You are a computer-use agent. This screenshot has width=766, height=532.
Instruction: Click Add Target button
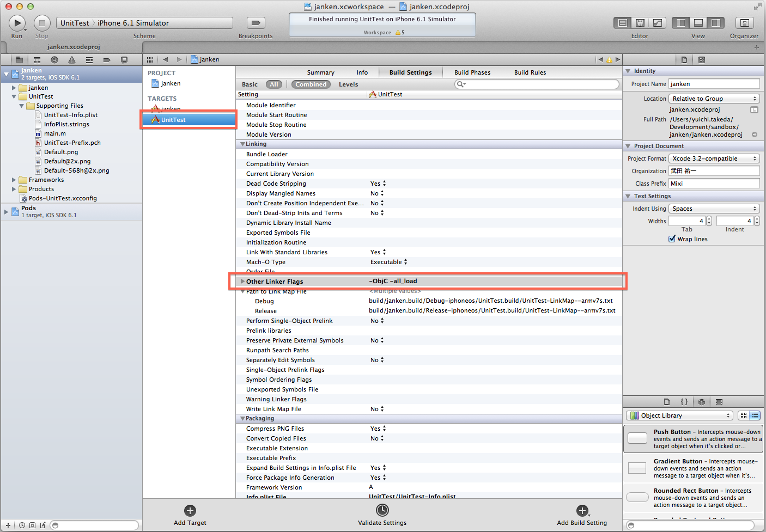(x=190, y=515)
